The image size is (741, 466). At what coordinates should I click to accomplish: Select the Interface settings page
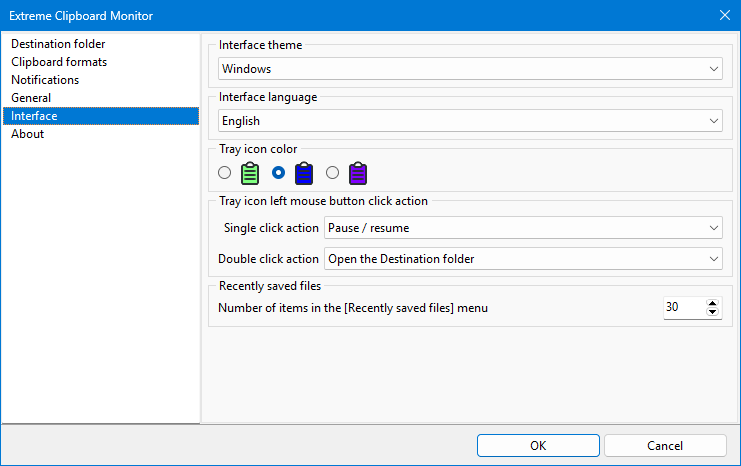click(x=101, y=116)
